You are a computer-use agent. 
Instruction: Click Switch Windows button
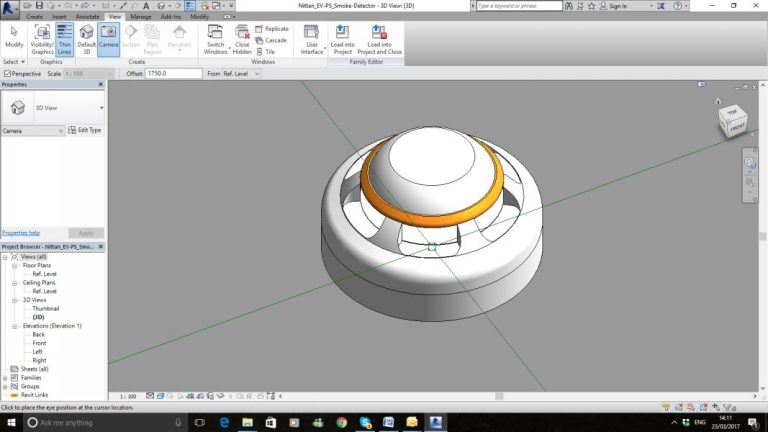pos(215,37)
